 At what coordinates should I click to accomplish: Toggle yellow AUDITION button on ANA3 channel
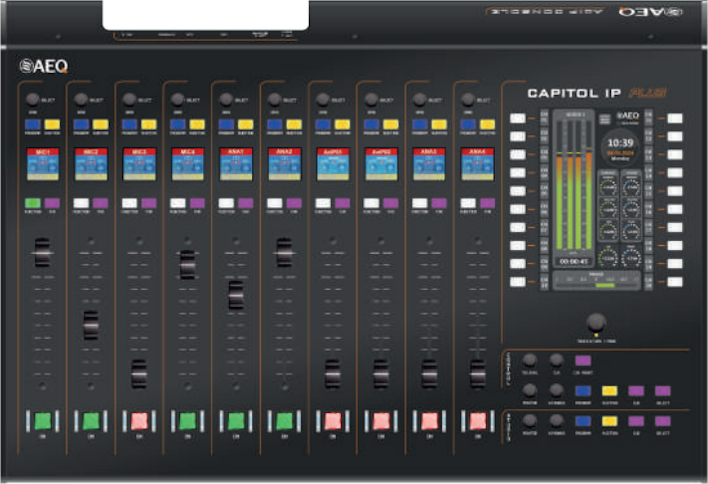click(x=439, y=125)
